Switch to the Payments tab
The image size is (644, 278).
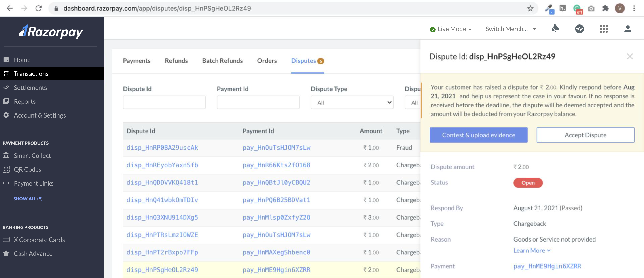tap(136, 61)
